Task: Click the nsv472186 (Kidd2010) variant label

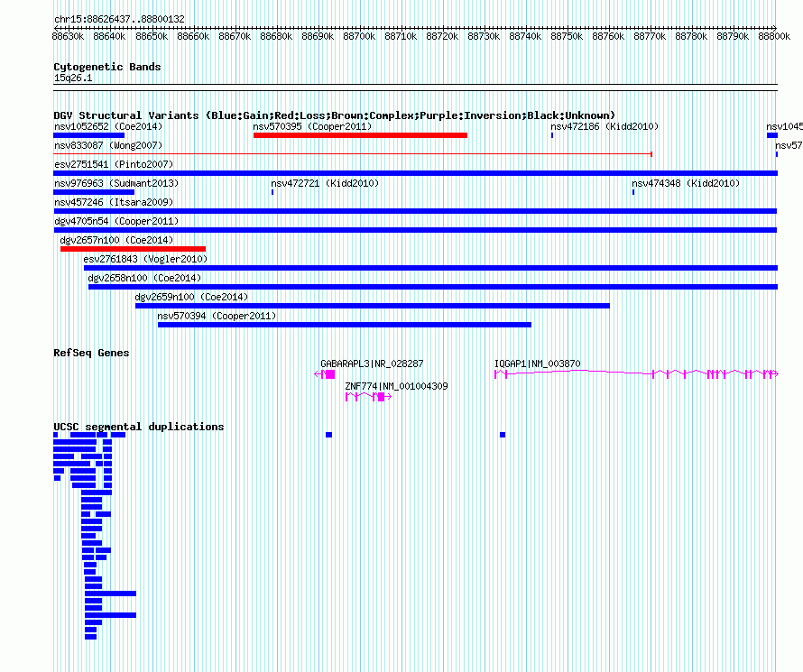Action: (x=605, y=126)
